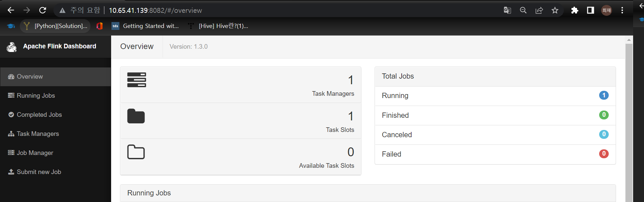Open [Python][Solution] bookmark
This screenshot has height=202, width=644.
point(55,26)
